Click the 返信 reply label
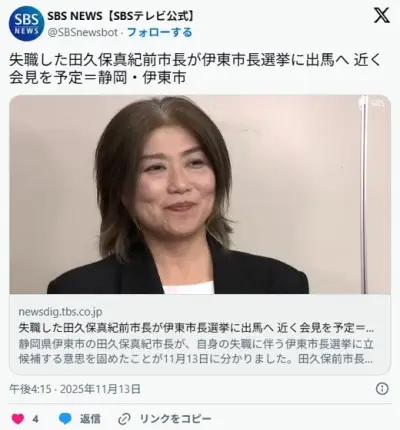The height and width of the screenshot is (430, 400). (90, 419)
